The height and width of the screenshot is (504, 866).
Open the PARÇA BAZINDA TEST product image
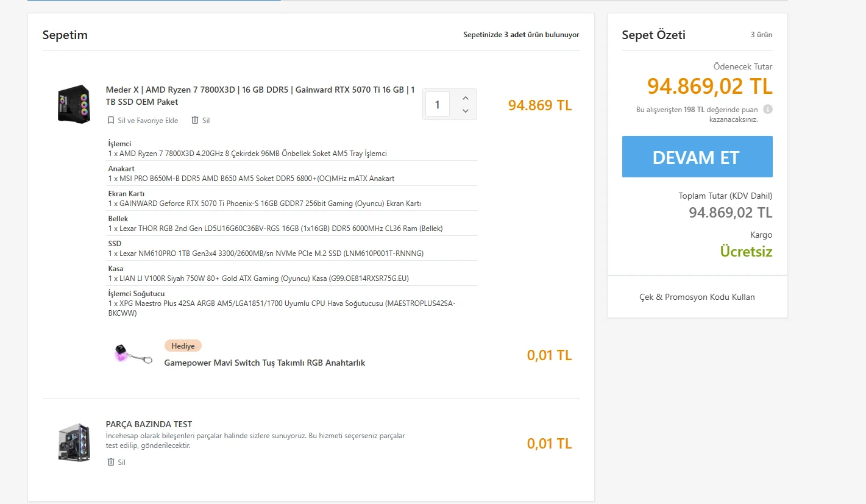click(x=74, y=442)
